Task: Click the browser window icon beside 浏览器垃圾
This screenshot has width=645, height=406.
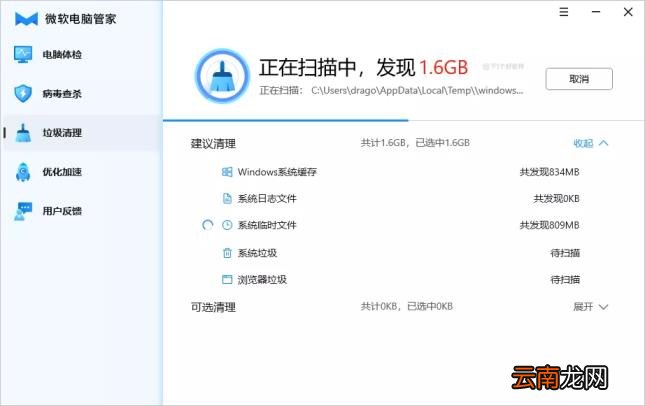Action: point(227,280)
